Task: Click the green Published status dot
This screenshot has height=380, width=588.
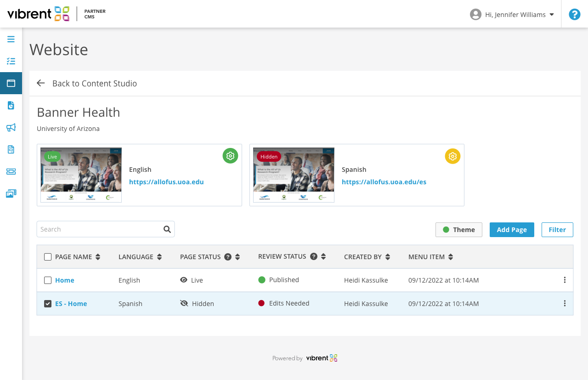Action: pos(262,280)
